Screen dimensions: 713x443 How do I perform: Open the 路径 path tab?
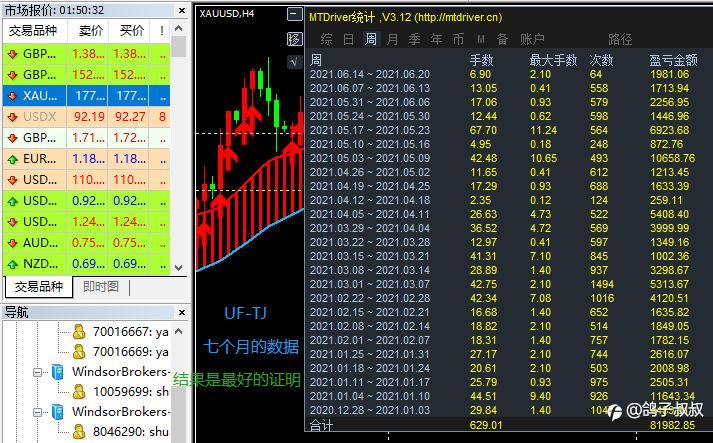coord(620,40)
